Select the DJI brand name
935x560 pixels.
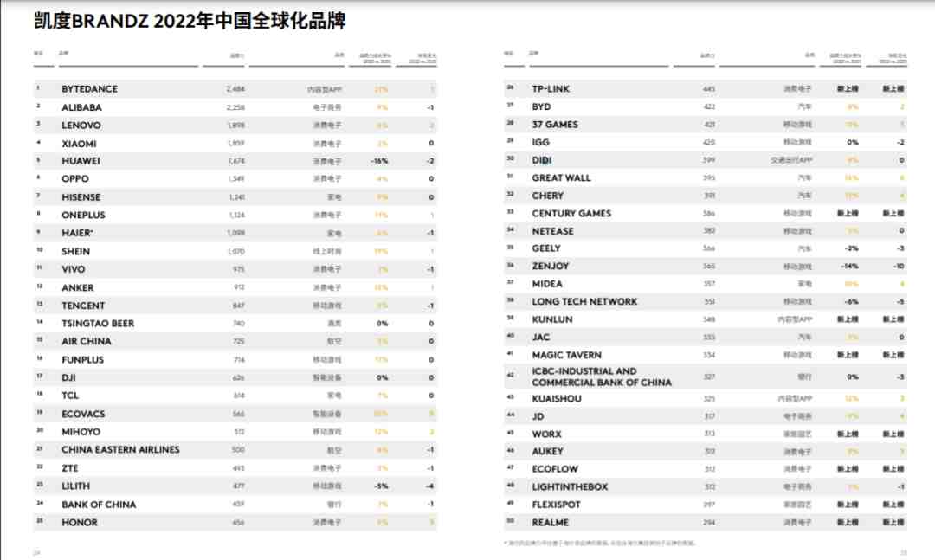(x=68, y=377)
